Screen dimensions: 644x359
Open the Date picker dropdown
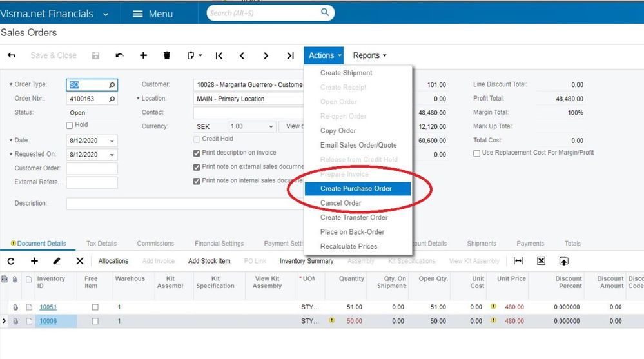(112, 141)
